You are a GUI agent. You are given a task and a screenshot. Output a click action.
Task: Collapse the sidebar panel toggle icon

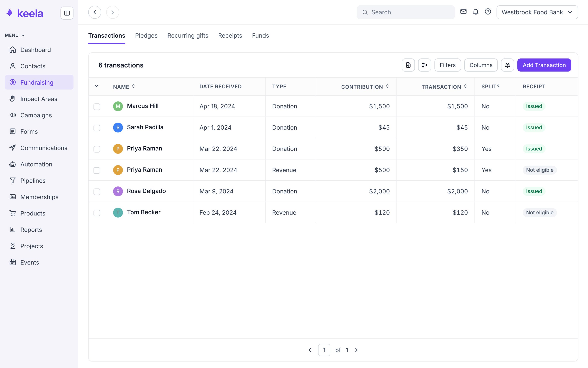tap(67, 13)
